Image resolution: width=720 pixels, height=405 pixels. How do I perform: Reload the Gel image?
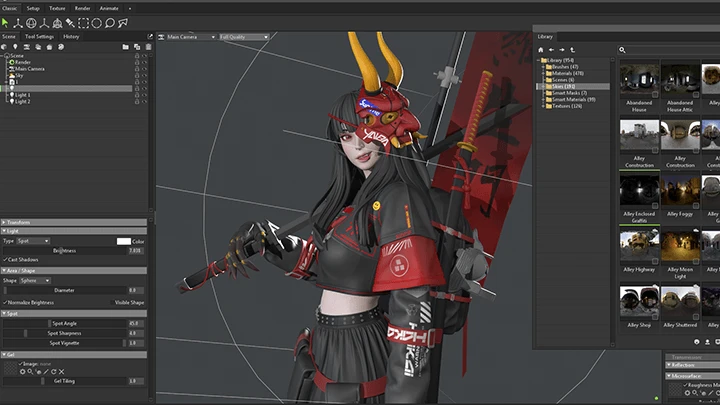pyautogui.click(x=53, y=371)
